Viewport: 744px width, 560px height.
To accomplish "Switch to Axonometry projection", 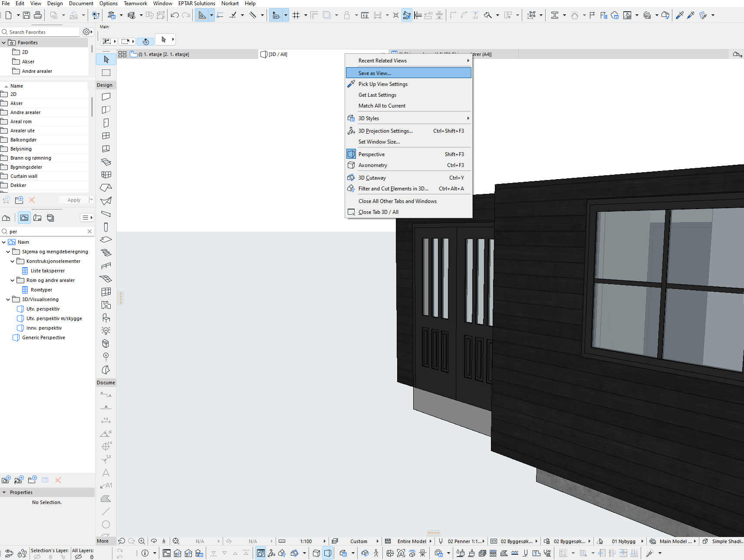I will (x=373, y=165).
